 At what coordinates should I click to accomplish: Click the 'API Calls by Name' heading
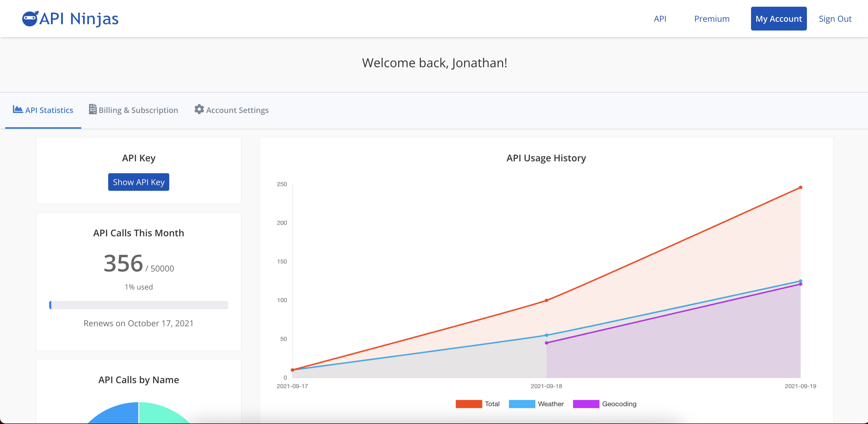point(138,380)
